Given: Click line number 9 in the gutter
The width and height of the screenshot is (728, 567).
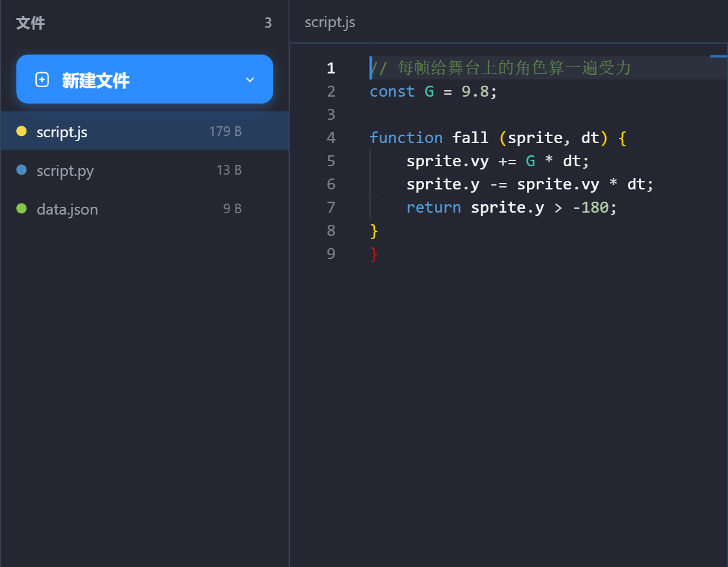Looking at the screenshot, I should point(331,254).
